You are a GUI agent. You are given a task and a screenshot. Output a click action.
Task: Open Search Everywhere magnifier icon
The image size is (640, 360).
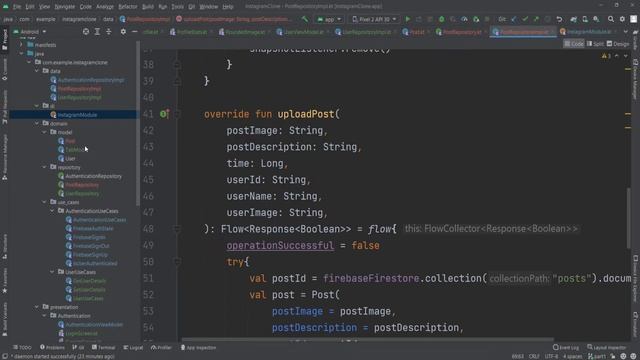click(611, 19)
